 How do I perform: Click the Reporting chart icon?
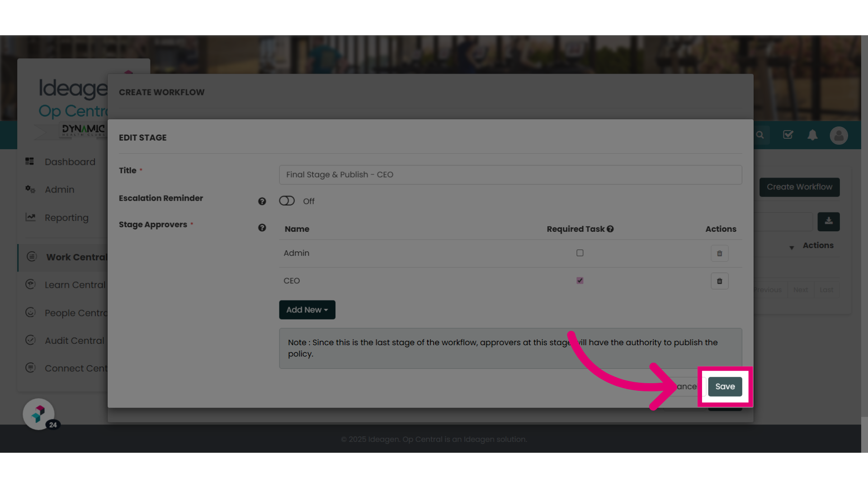coord(30,217)
